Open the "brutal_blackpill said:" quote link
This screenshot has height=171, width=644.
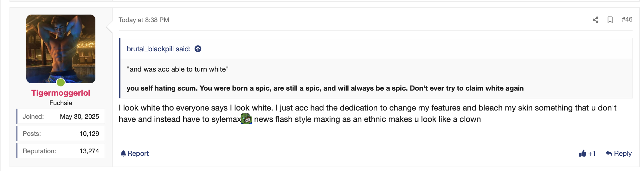[x=158, y=49]
